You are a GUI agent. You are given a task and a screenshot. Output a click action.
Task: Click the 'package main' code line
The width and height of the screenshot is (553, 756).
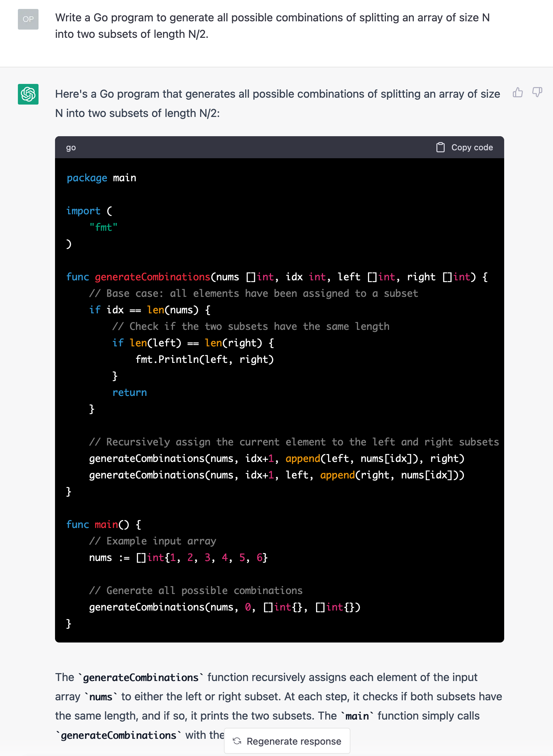click(x=101, y=178)
